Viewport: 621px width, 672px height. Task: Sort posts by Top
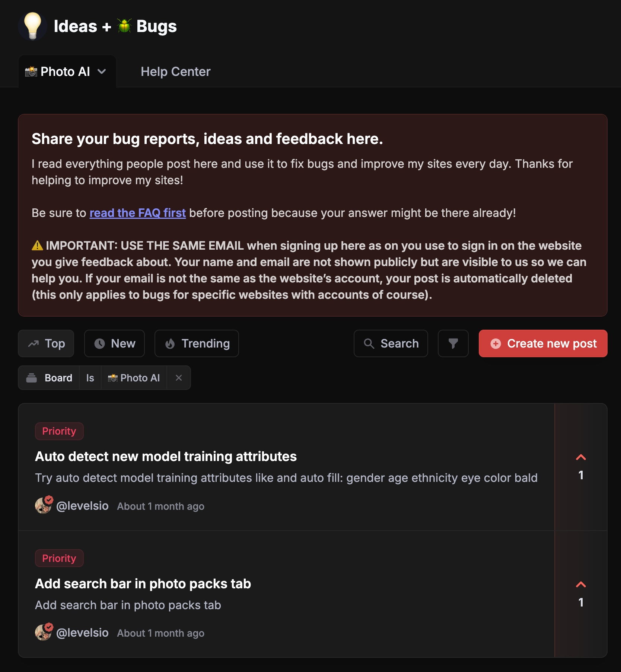pos(46,343)
